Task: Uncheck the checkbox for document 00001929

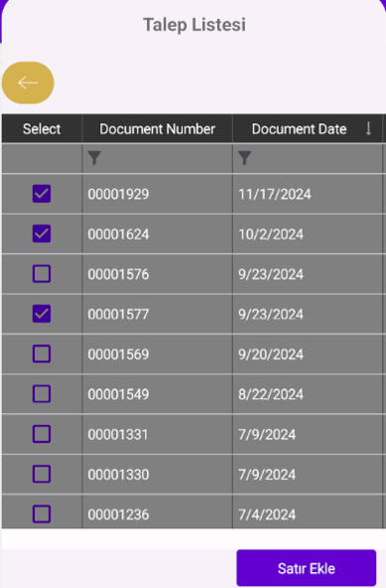Action: coord(42,194)
